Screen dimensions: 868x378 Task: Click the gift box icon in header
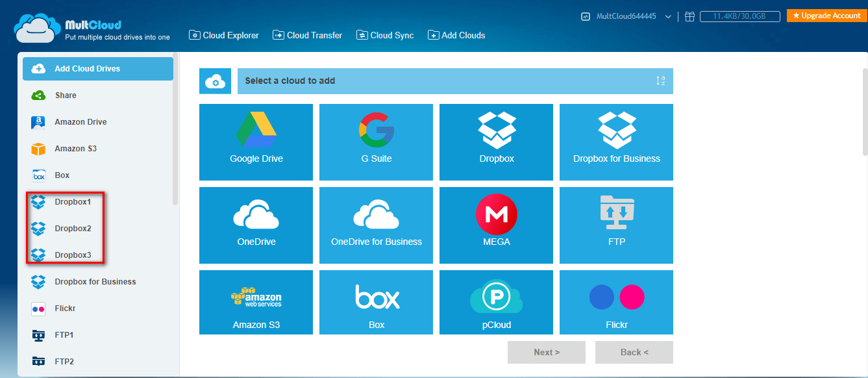[x=690, y=16]
